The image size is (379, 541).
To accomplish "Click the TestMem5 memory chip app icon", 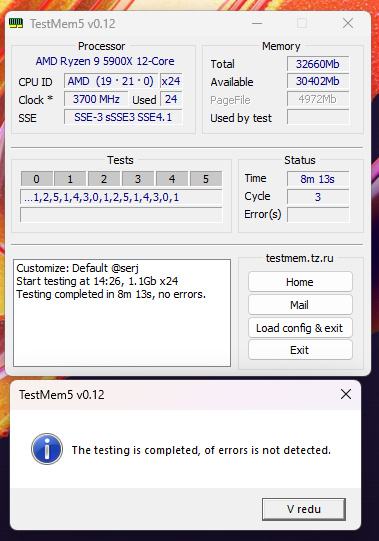I will point(16,23).
